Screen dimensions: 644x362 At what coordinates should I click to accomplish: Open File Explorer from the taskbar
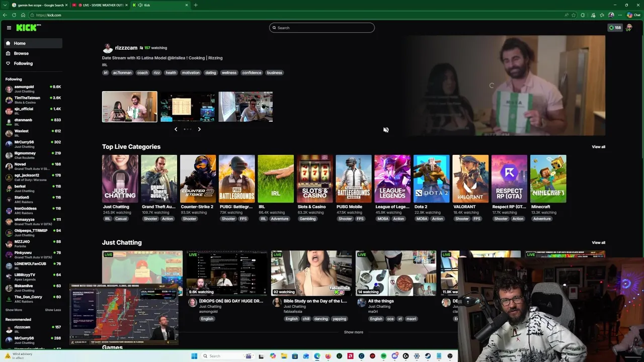284,356
